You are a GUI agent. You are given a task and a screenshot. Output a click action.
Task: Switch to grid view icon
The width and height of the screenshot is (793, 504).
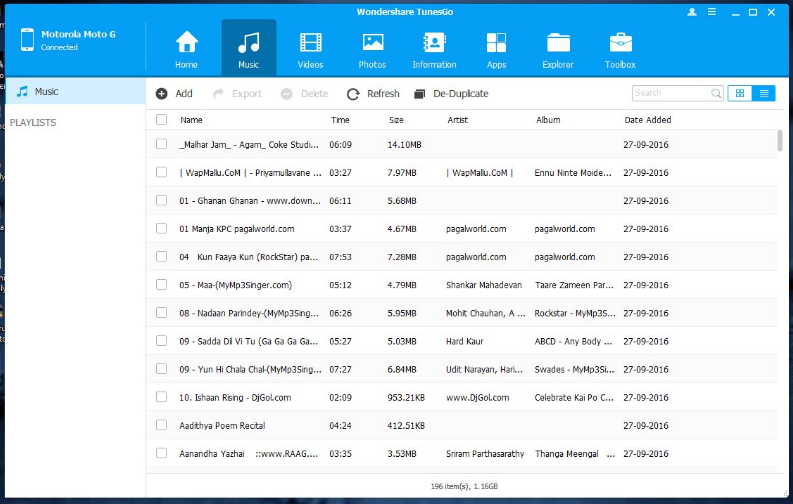[x=740, y=93]
